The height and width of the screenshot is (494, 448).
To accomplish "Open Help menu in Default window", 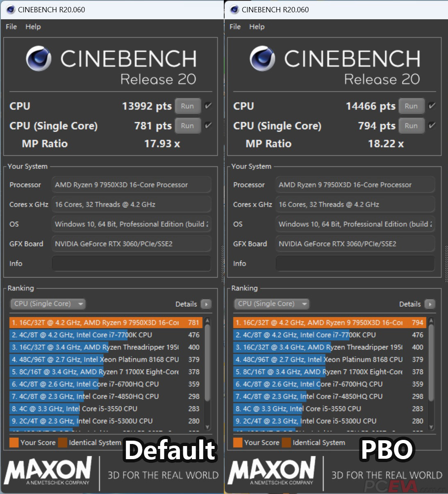I will click(x=33, y=27).
